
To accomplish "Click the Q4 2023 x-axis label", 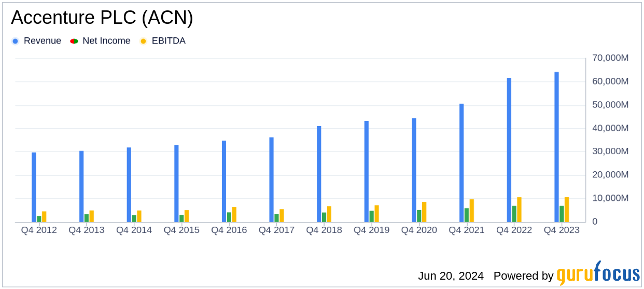I will [562, 230].
